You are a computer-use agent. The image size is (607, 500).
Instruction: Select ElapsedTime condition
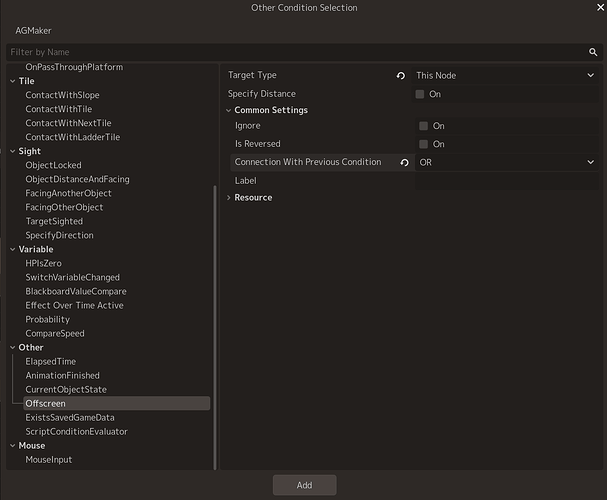coord(51,361)
